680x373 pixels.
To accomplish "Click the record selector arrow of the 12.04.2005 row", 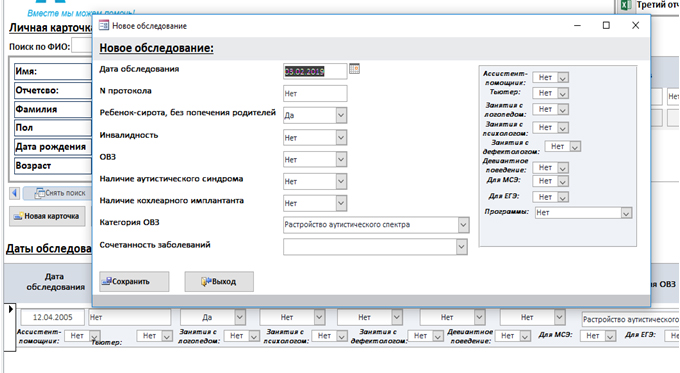I will tap(11, 309).
